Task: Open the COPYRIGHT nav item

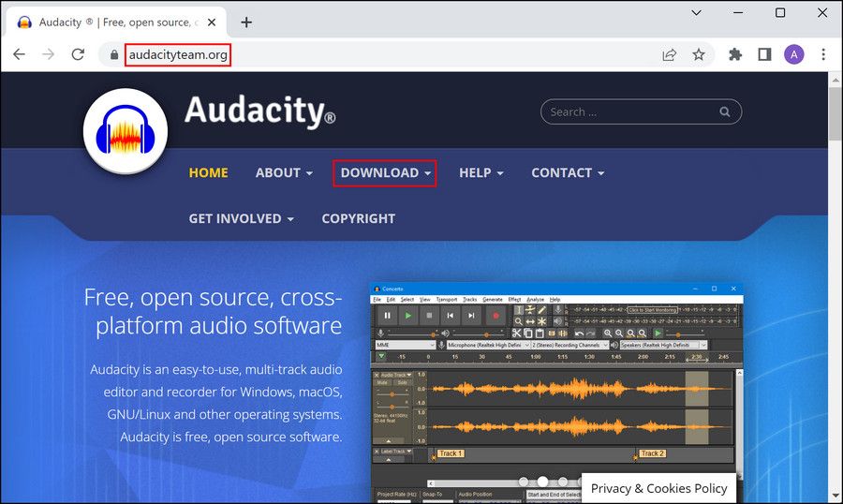Action: pos(359,218)
